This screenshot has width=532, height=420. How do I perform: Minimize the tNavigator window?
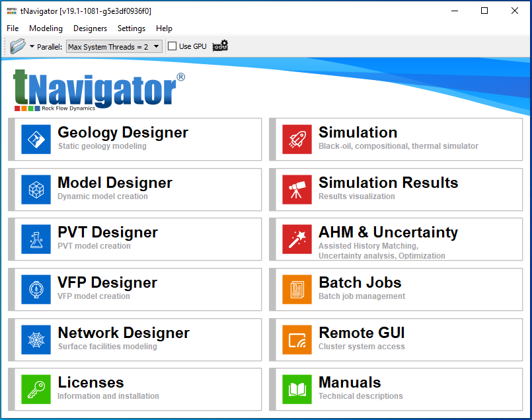(x=455, y=11)
